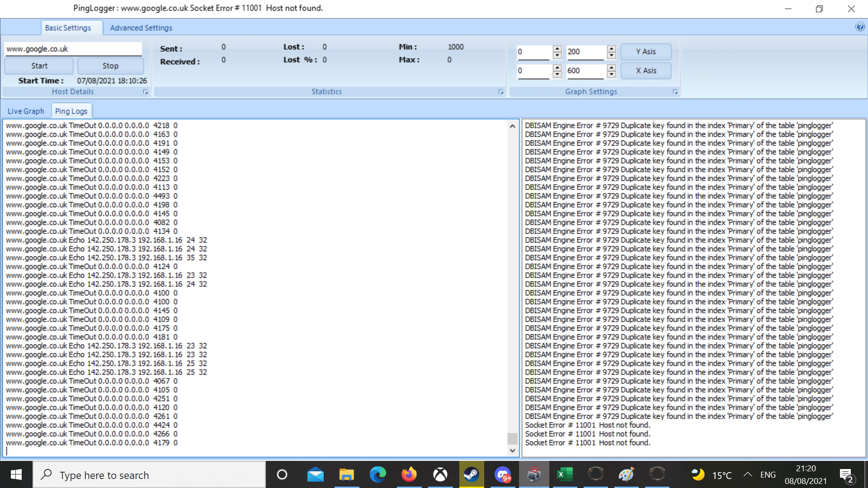
Task: Open the Mail app in taskbar
Action: pyautogui.click(x=315, y=474)
